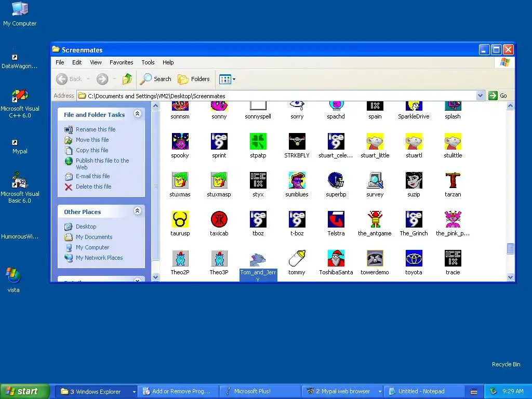Click E-mail this file link

[92, 176]
